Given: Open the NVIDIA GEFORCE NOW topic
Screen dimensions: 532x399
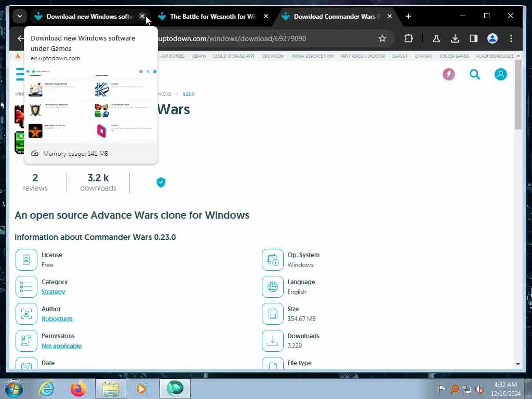Looking at the screenshot, I should (x=313, y=56).
